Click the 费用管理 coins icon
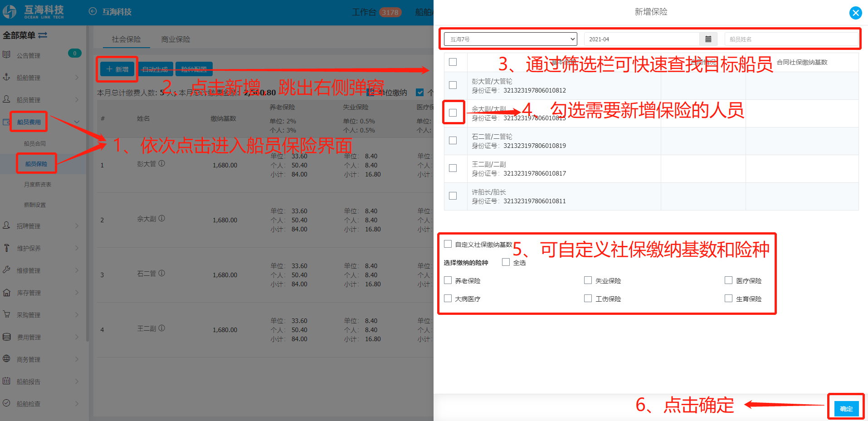Viewport: 868px width, 421px height. pos(6,337)
